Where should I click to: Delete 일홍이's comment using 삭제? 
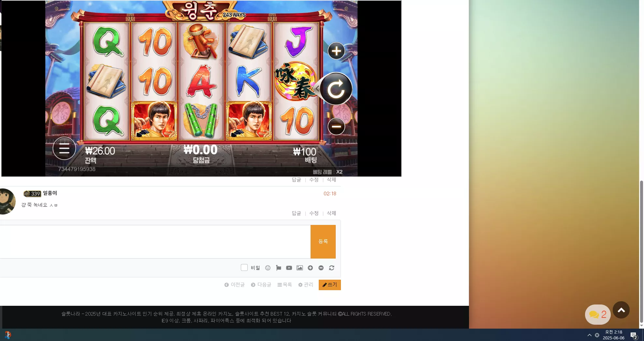pos(331,213)
